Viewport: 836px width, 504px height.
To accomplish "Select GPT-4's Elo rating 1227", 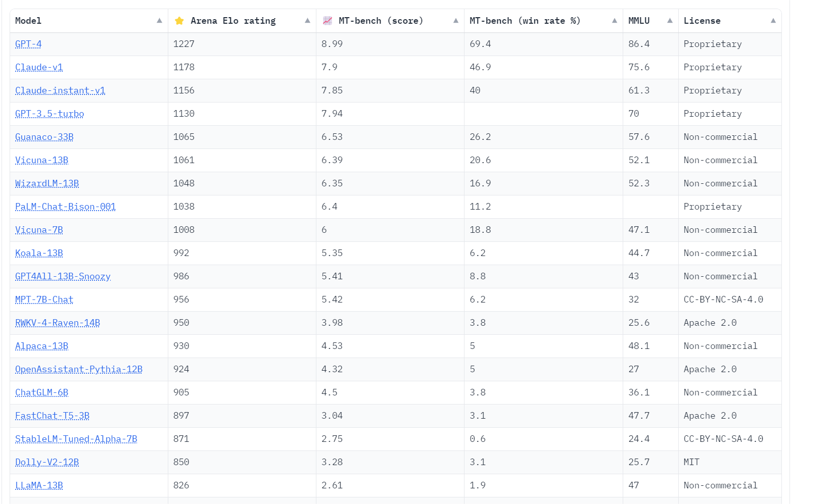I will [184, 44].
